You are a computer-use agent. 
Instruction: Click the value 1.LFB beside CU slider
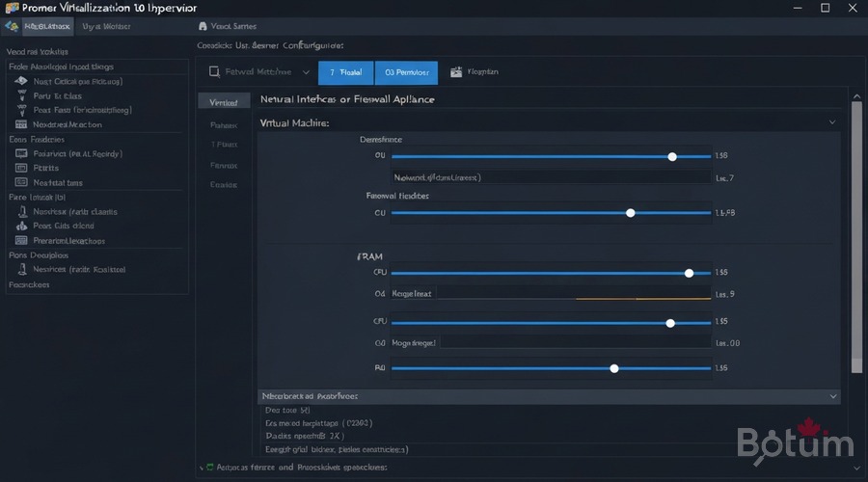pos(724,212)
